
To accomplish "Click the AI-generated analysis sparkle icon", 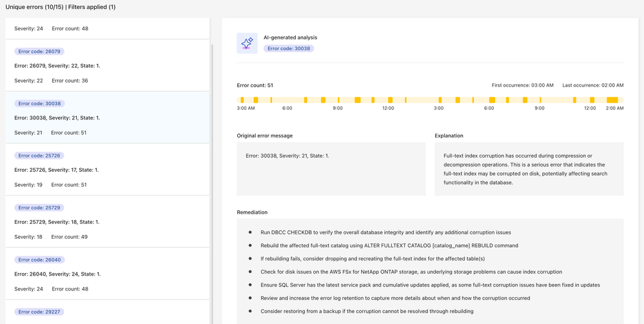I will point(247,43).
